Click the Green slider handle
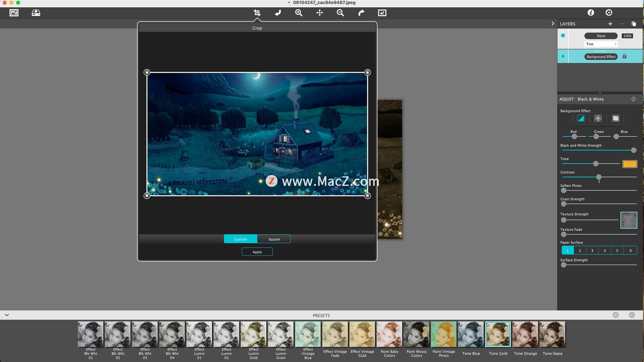 (596, 136)
